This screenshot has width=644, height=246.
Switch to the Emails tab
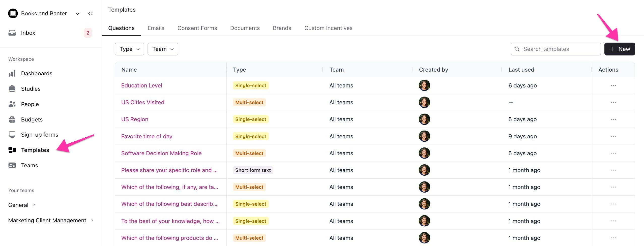tap(156, 28)
